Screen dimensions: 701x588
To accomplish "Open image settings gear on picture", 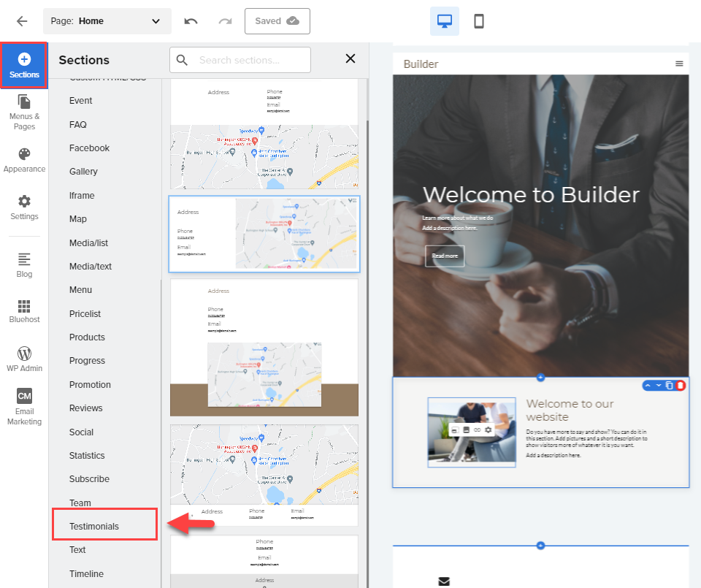I will pyautogui.click(x=489, y=429).
